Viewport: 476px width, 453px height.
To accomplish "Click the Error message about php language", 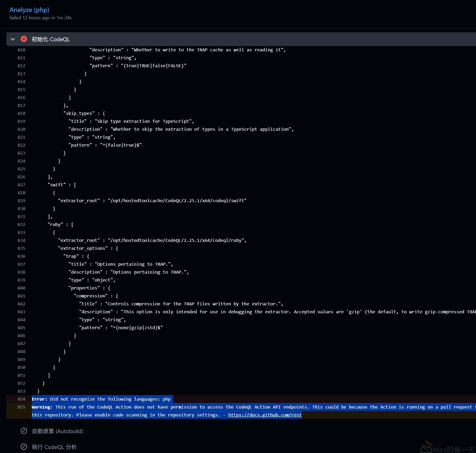I will click(x=101, y=399).
